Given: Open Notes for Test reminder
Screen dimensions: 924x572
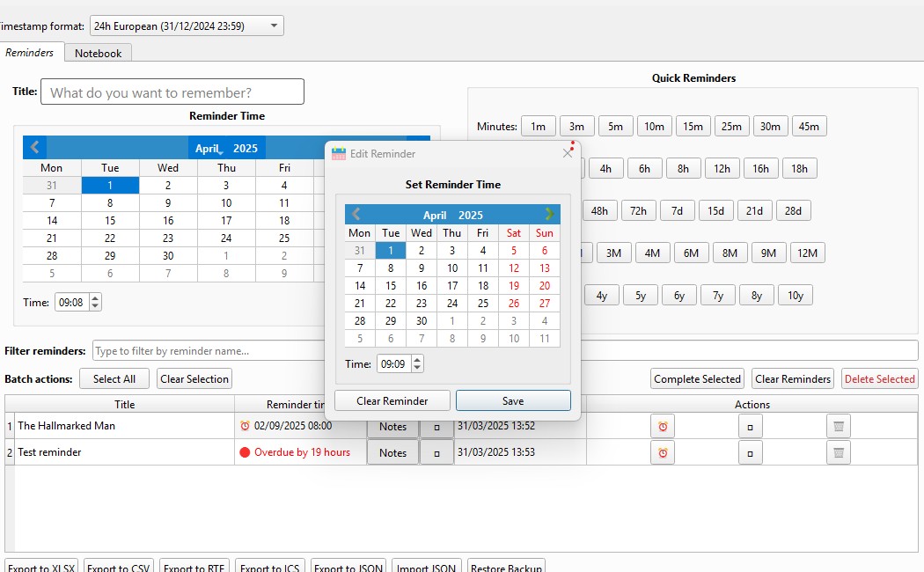Looking at the screenshot, I should (x=393, y=453).
